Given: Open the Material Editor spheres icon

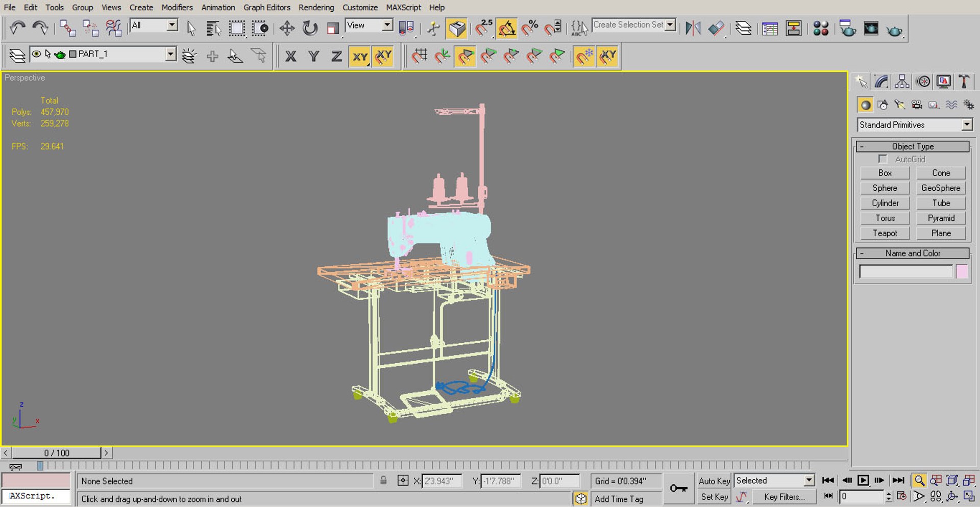Looking at the screenshot, I should pyautogui.click(x=821, y=29).
